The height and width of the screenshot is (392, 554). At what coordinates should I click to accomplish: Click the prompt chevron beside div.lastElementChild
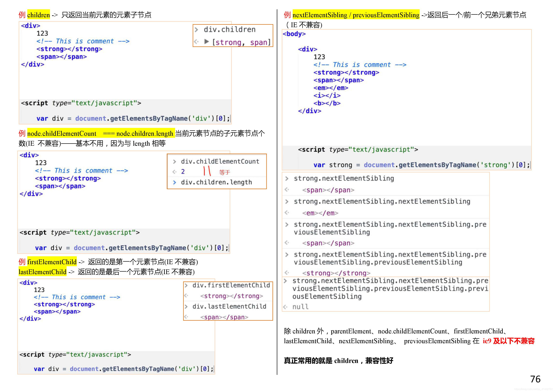186,307
